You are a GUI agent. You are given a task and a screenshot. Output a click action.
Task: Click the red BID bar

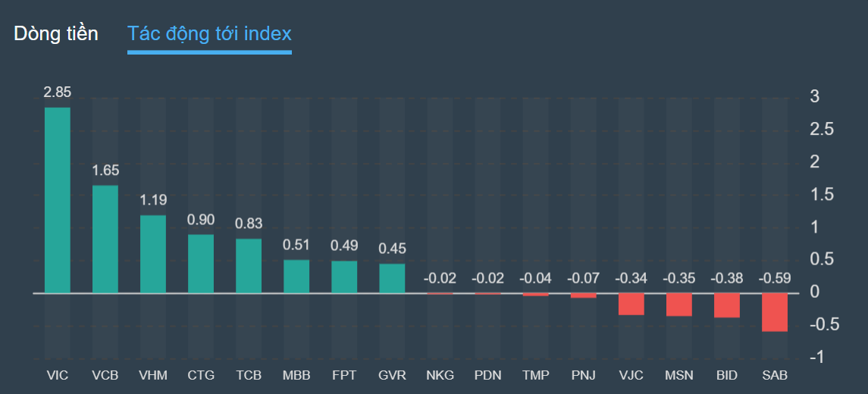(x=727, y=305)
